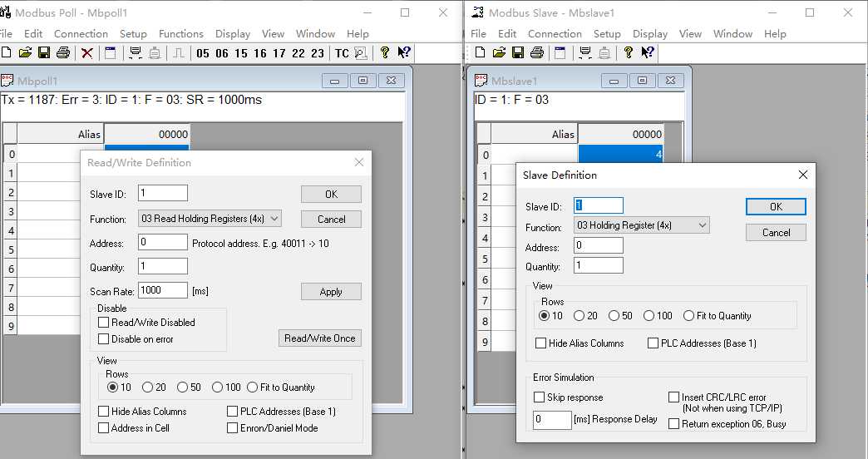
Task: Click Print icon in Modbus Poll toolbar
Action: 63,52
